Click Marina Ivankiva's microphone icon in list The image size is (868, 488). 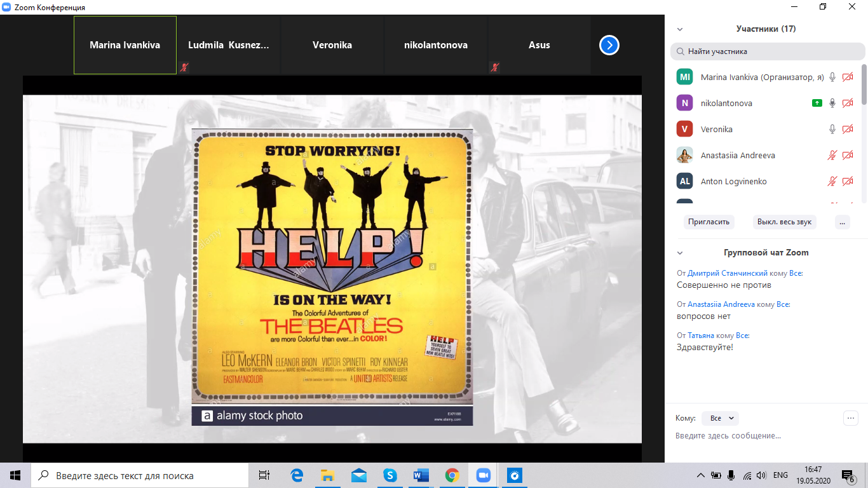(832, 77)
